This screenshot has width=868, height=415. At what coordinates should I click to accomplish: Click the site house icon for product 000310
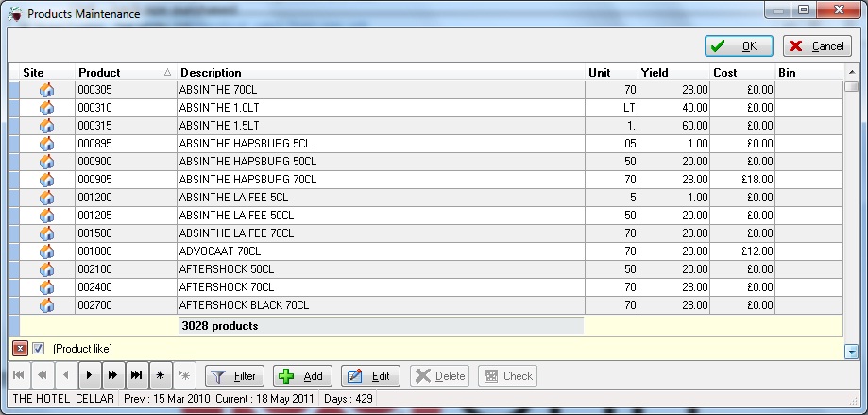point(47,108)
